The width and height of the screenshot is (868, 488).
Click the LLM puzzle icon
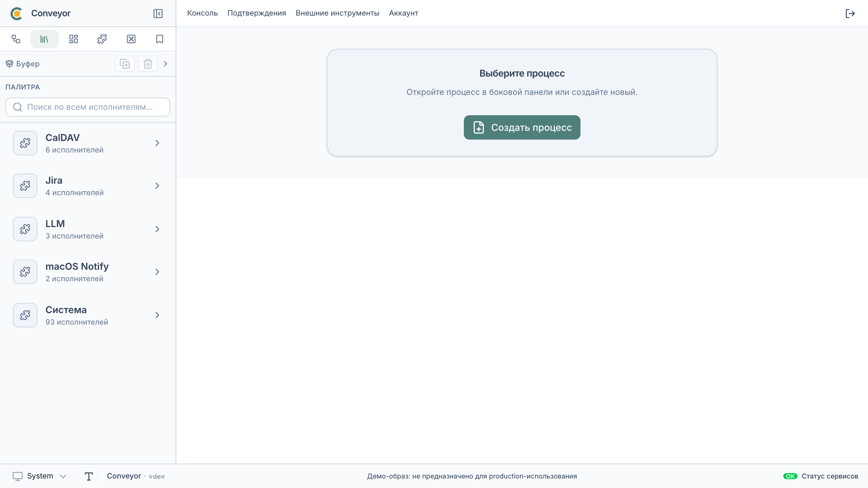coord(25,229)
